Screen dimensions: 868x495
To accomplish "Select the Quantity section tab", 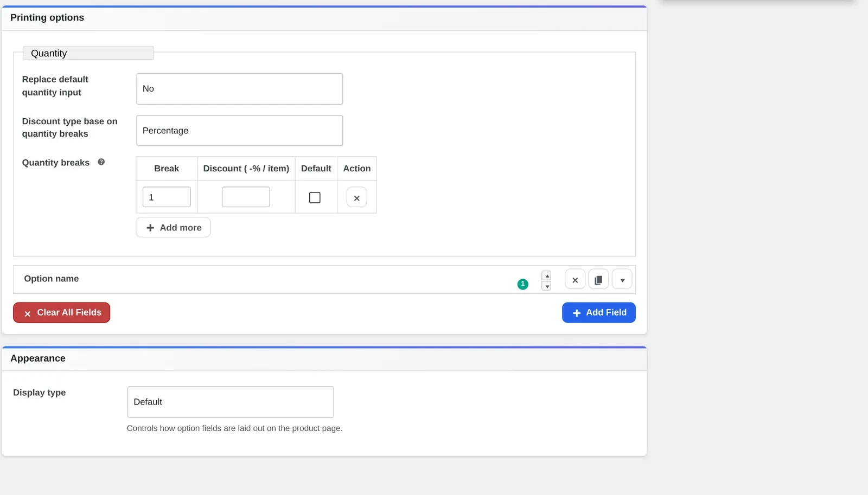I will tap(88, 53).
